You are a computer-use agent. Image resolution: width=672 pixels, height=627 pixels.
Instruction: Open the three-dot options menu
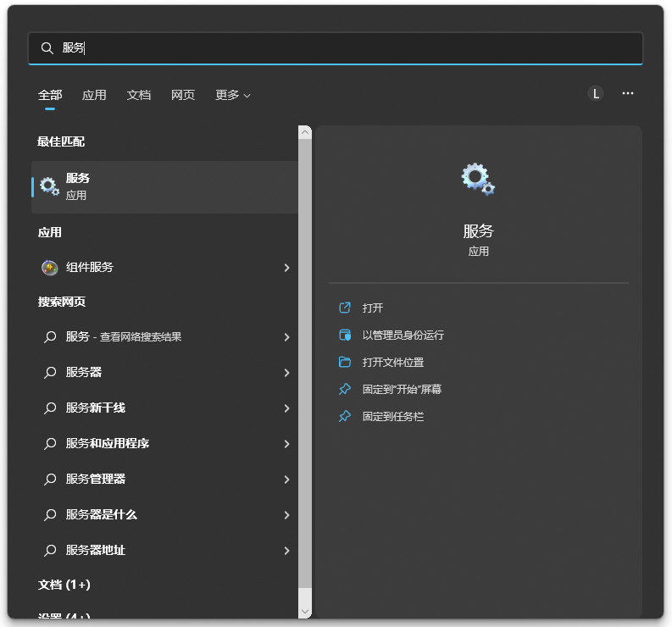tap(628, 93)
